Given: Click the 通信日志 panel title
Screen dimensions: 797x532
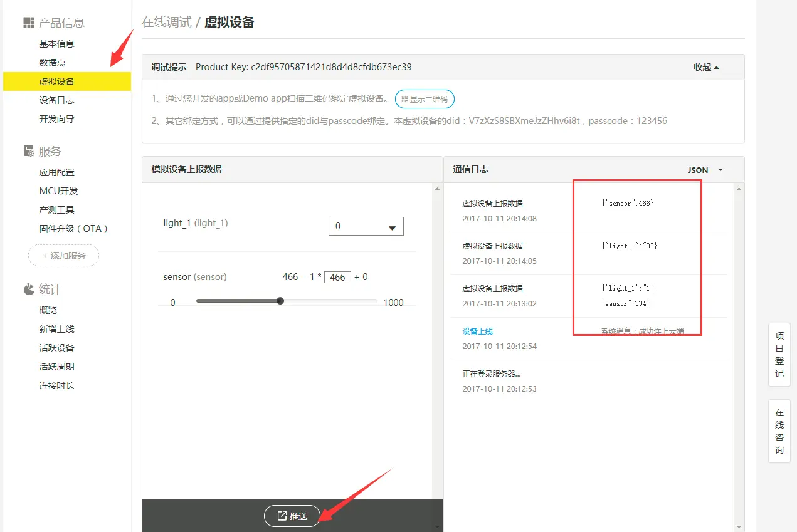Looking at the screenshot, I should pyautogui.click(x=470, y=169).
